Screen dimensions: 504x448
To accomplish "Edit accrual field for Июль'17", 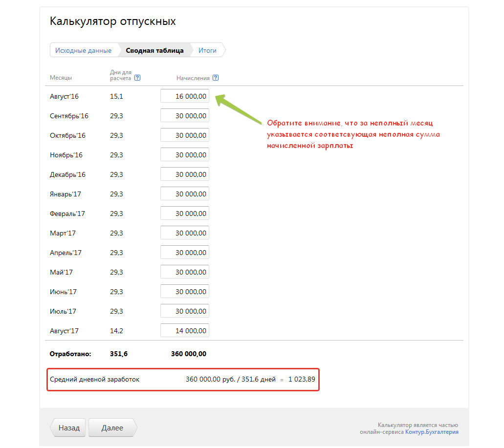I will point(185,311).
